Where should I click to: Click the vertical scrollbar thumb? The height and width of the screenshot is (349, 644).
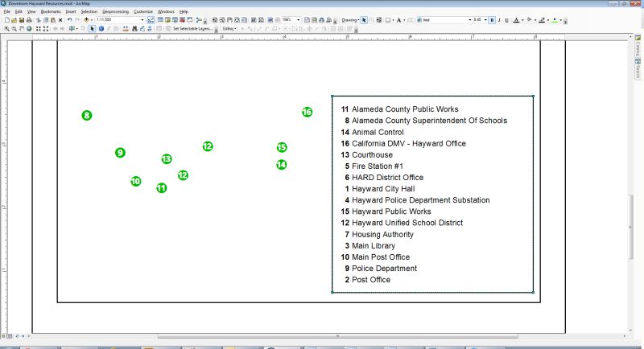click(631, 228)
